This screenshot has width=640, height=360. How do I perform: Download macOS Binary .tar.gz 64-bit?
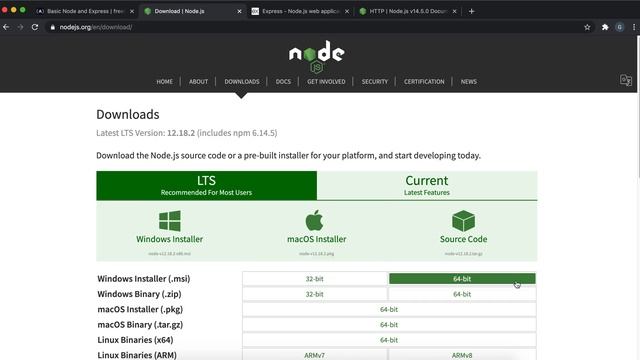(x=389, y=324)
